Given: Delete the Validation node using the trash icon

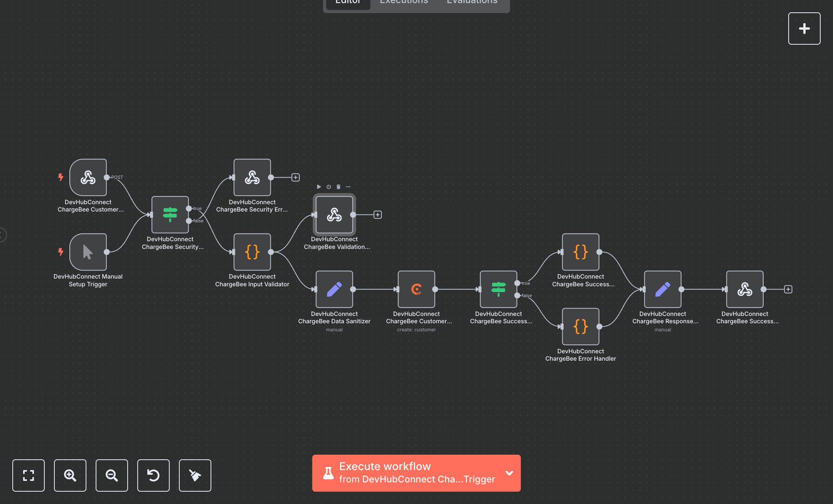Looking at the screenshot, I should pyautogui.click(x=337, y=186).
